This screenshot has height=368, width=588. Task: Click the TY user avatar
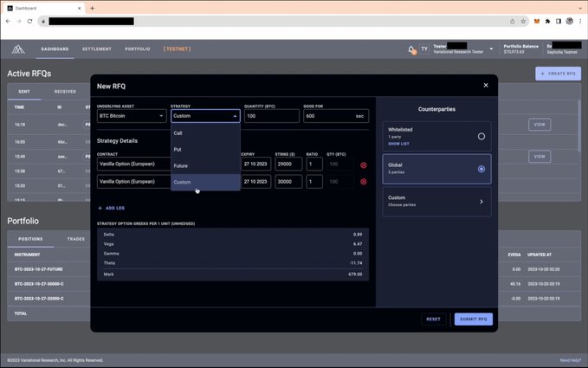point(424,49)
